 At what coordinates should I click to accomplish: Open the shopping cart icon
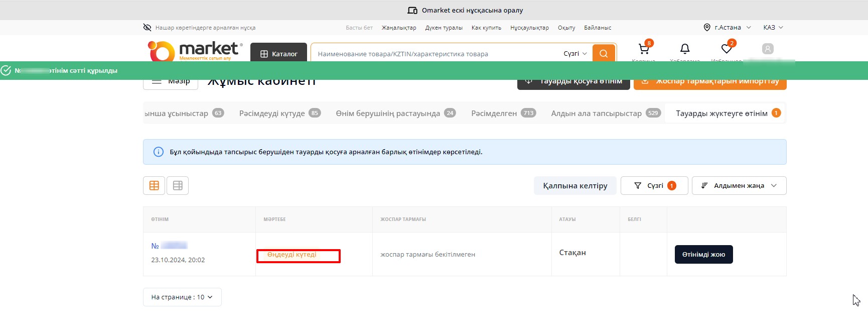click(644, 49)
